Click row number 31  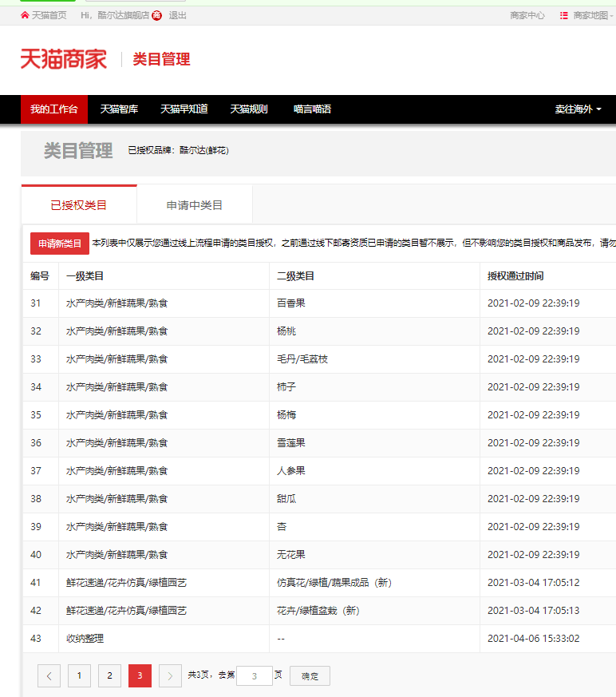pyautogui.click(x=36, y=303)
